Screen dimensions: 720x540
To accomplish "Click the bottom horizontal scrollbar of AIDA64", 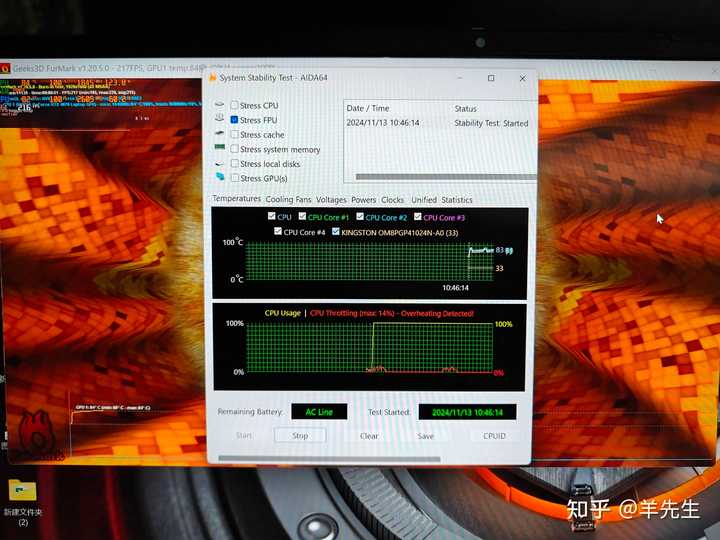I will click(x=329, y=458).
